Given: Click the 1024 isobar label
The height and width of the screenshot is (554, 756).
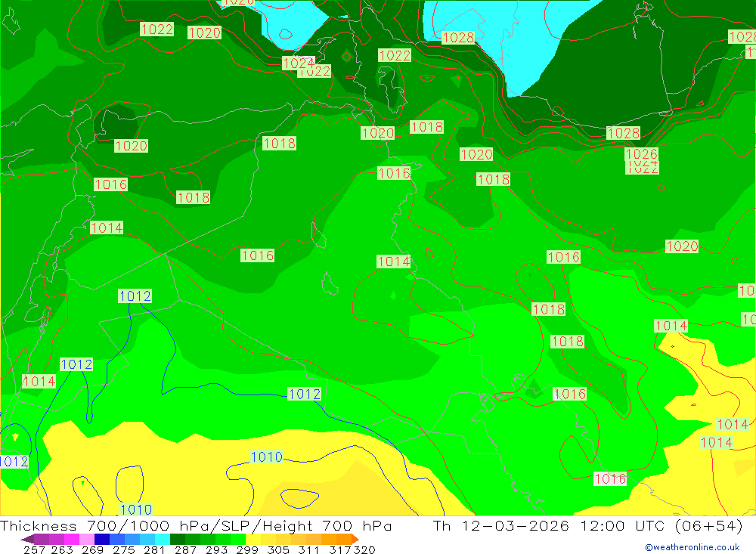Looking at the screenshot, I should [299, 63].
